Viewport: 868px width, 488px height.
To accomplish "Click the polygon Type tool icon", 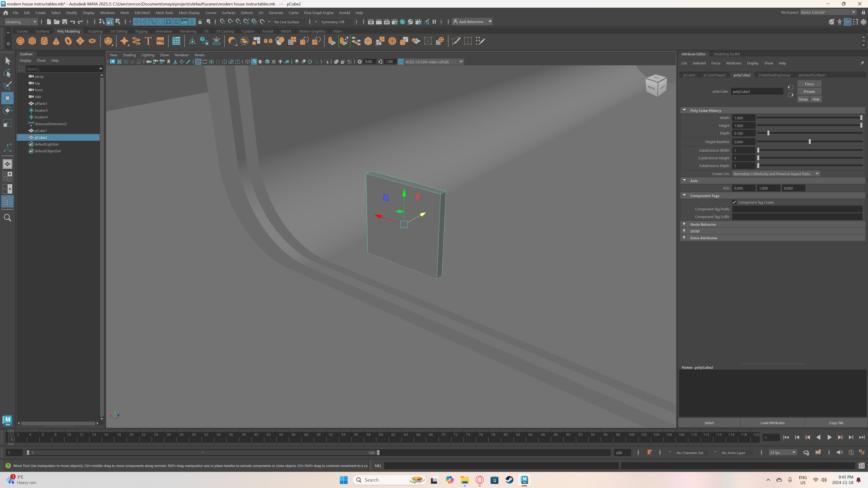I will click(148, 41).
